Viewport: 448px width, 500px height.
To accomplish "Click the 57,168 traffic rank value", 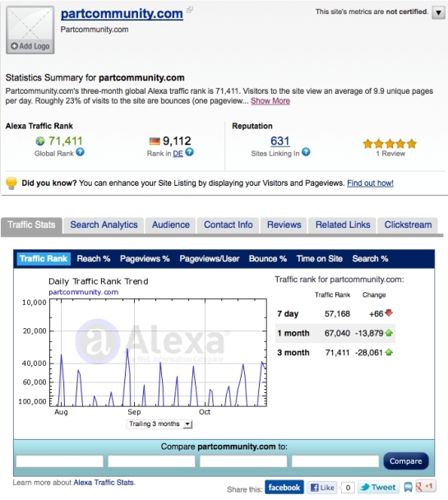I will point(337,314).
